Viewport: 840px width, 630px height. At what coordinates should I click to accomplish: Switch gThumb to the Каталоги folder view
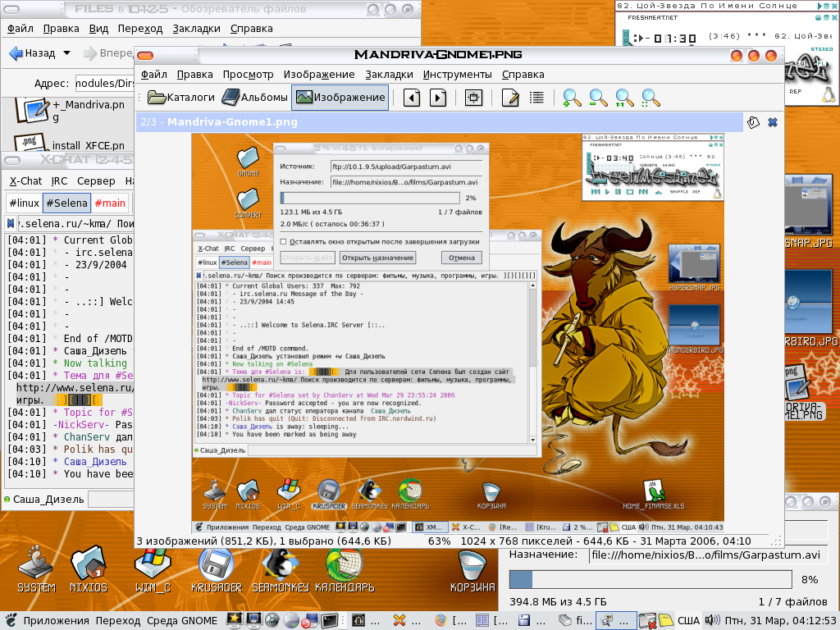pos(181,98)
